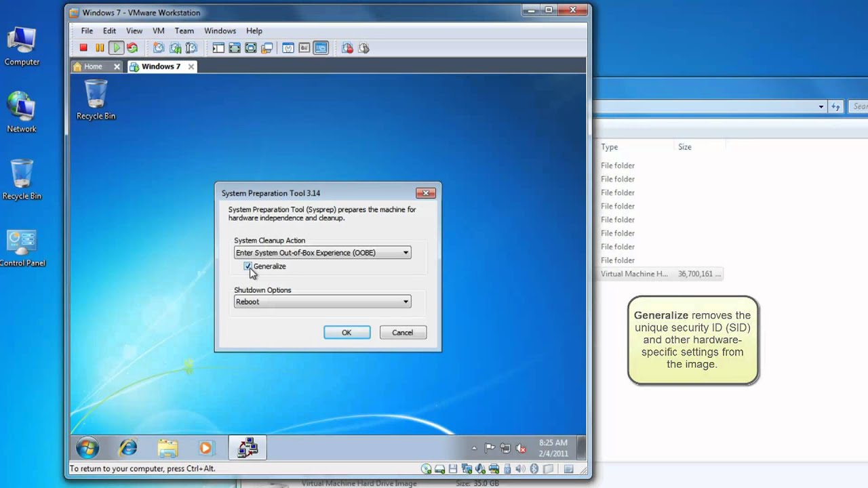
Task: Click the Revert to Snapshot toolbar icon
Action: point(175,48)
